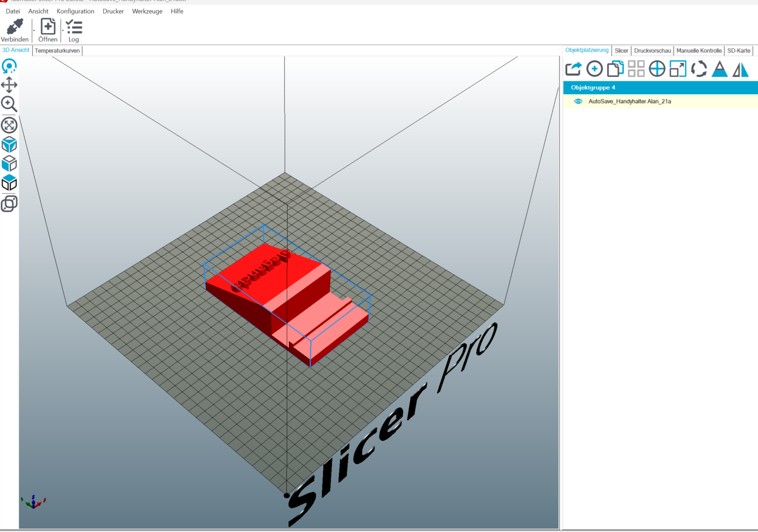The height and width of the screenshot is (532, 758).
Task: Open the Log panel icon
Action: click(74, 27)
